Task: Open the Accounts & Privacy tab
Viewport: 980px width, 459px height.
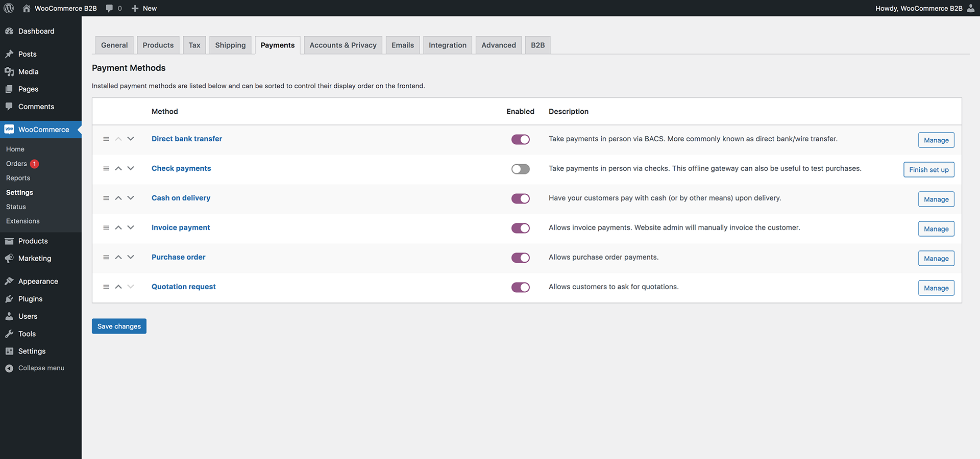Action: coord(342,45)
